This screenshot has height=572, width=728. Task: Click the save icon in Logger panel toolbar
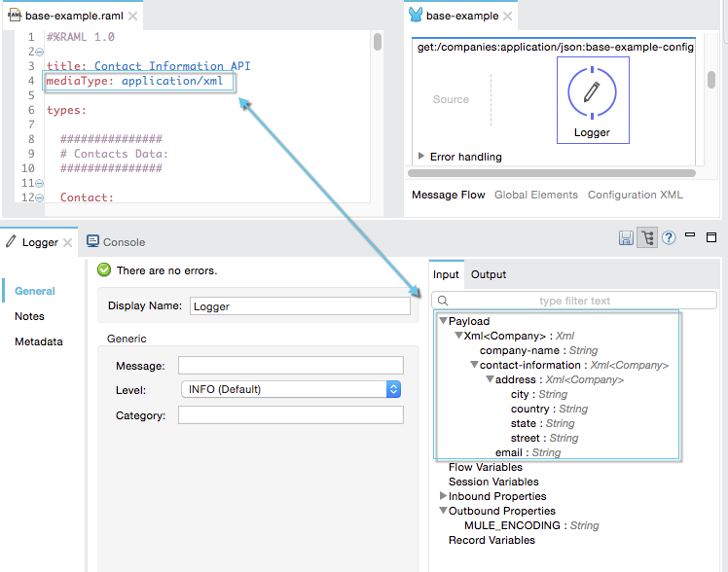[626, 238]
